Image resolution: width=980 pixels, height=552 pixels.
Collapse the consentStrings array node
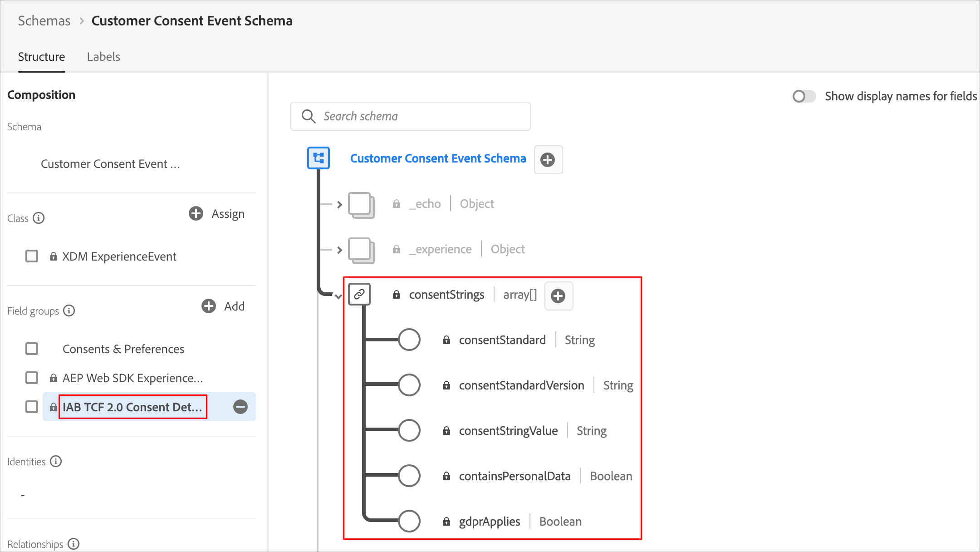click(x=338, y=296)
